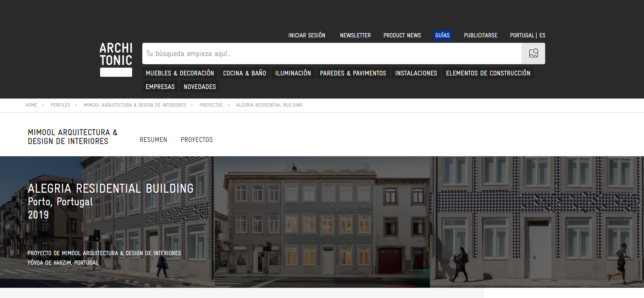
Task: Click 'Alegria Residential Building' hero title
Action: coord(111,188)
